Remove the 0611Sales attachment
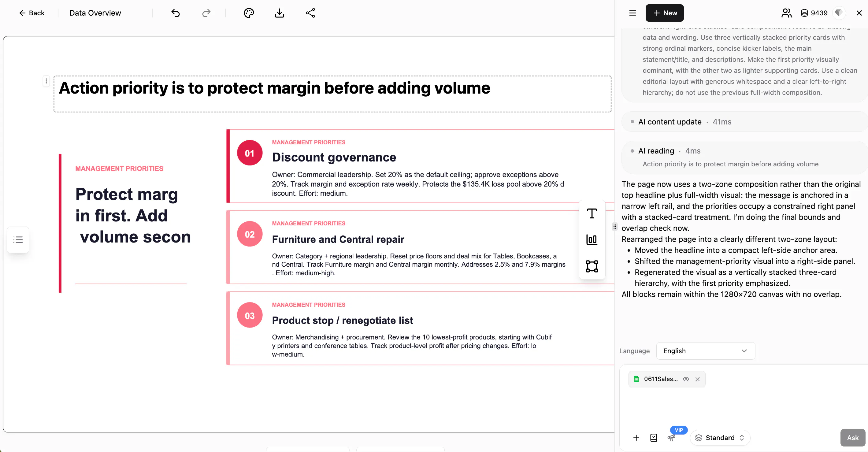 coord(697,379)
